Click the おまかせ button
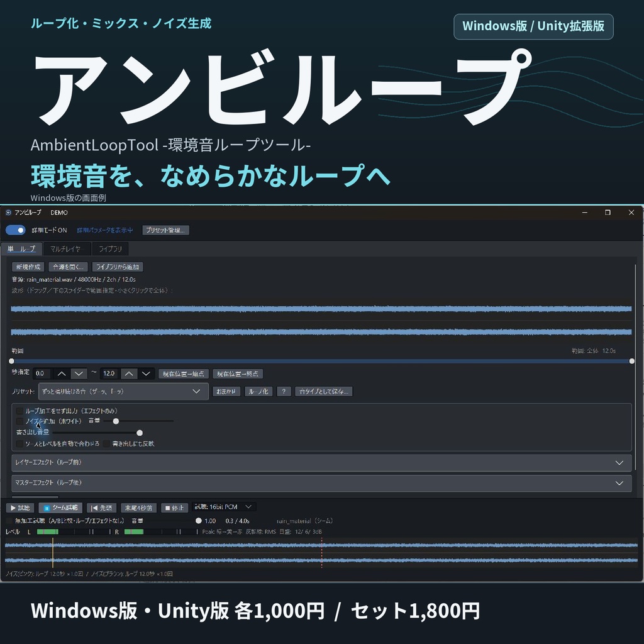The image size is (644, 644). pyautogui.click(x=226, y=391)
